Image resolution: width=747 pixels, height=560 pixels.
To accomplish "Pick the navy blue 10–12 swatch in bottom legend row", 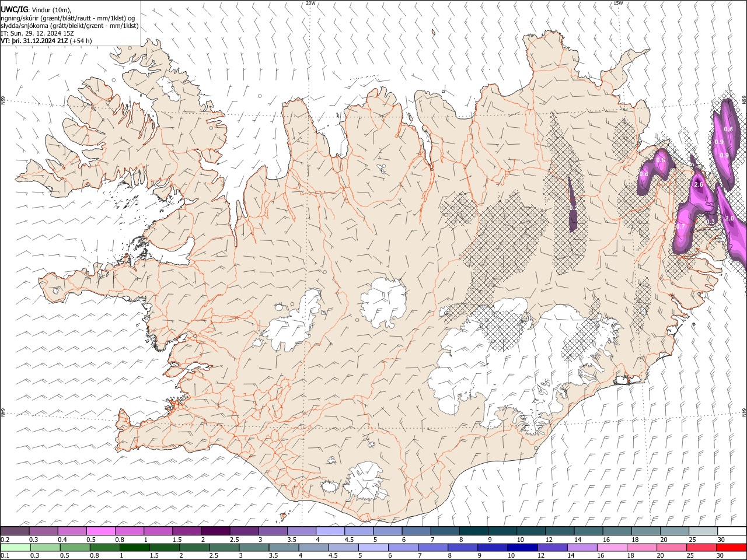I will [x=522, y=547].
